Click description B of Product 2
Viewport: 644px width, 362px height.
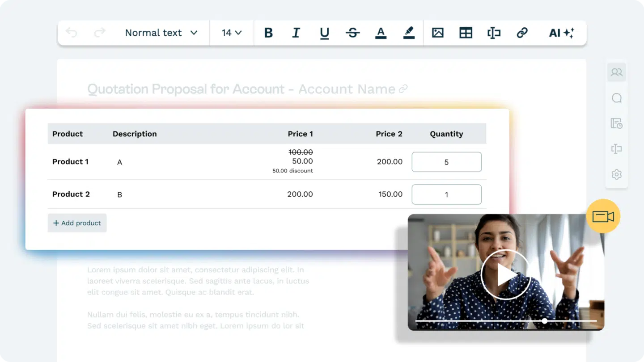click(119, 195)
